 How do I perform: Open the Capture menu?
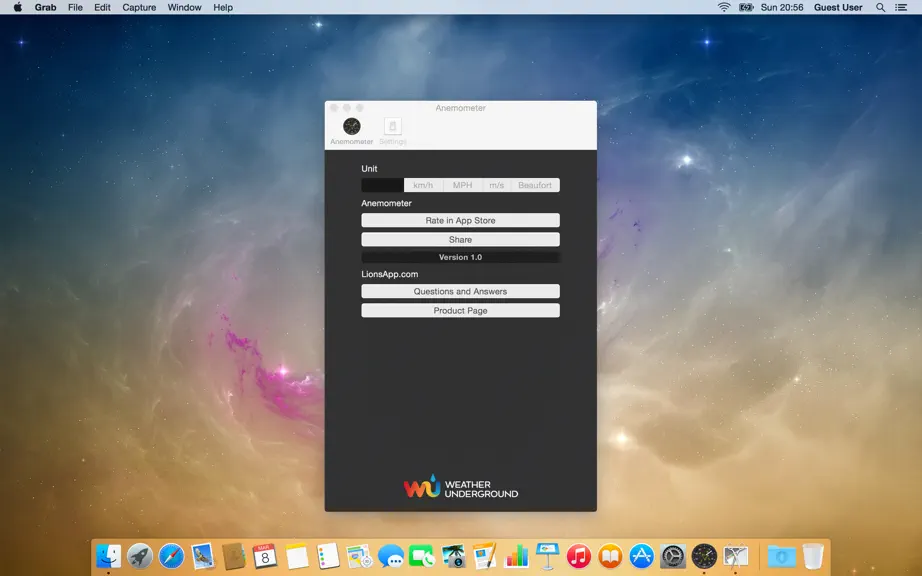coord(139,7)
